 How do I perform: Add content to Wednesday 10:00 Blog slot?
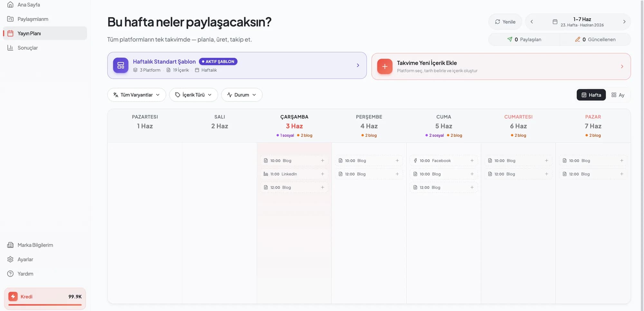322,160
